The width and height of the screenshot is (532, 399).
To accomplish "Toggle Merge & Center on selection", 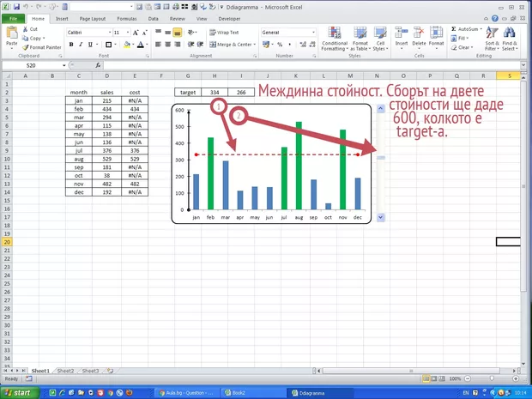I will [x=230, y=45].
